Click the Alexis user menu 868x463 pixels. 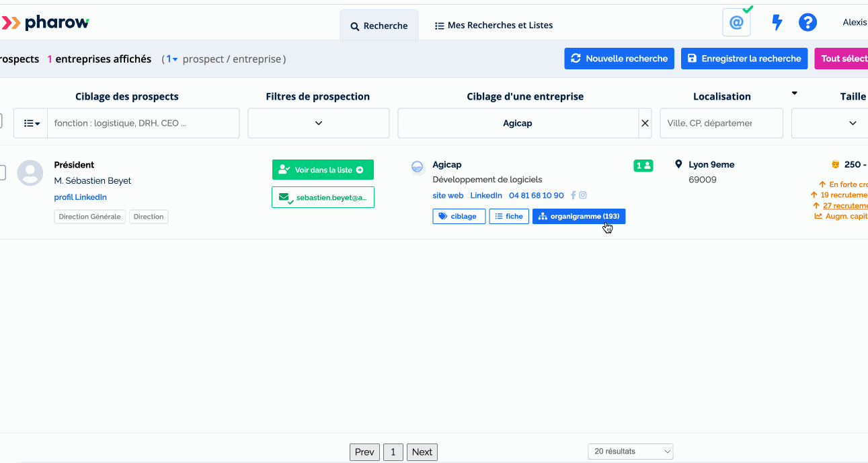coord(855,23)
